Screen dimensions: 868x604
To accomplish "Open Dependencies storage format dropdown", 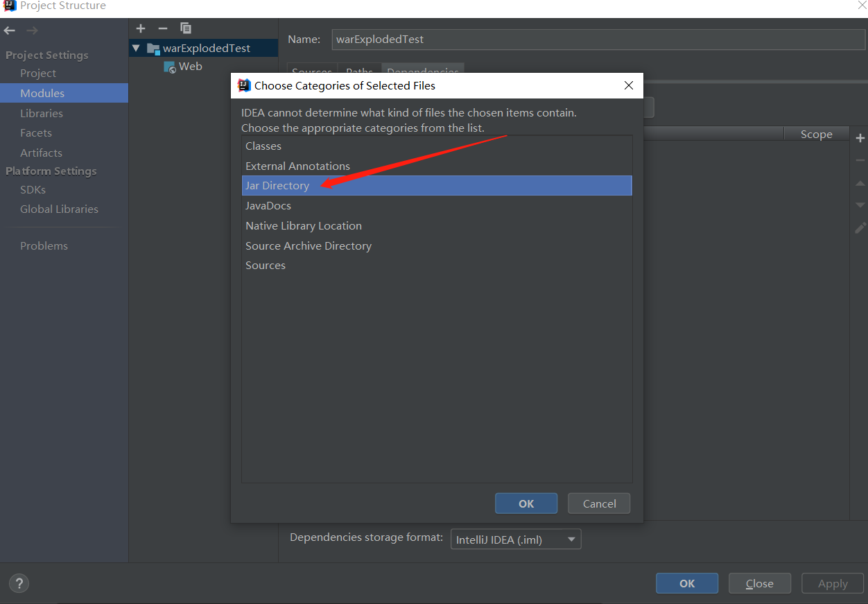I will point(516,540).
